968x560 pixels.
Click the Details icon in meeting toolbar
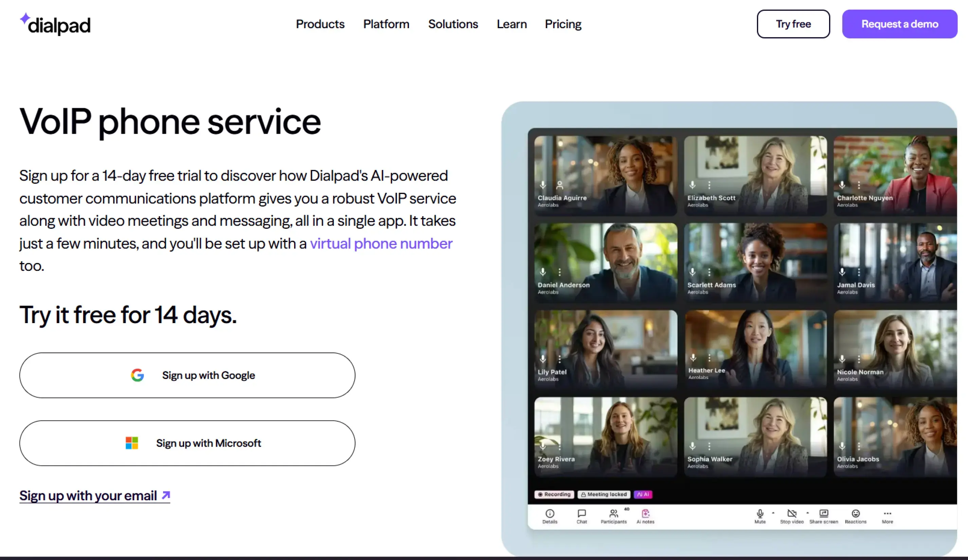coord(550,516)
